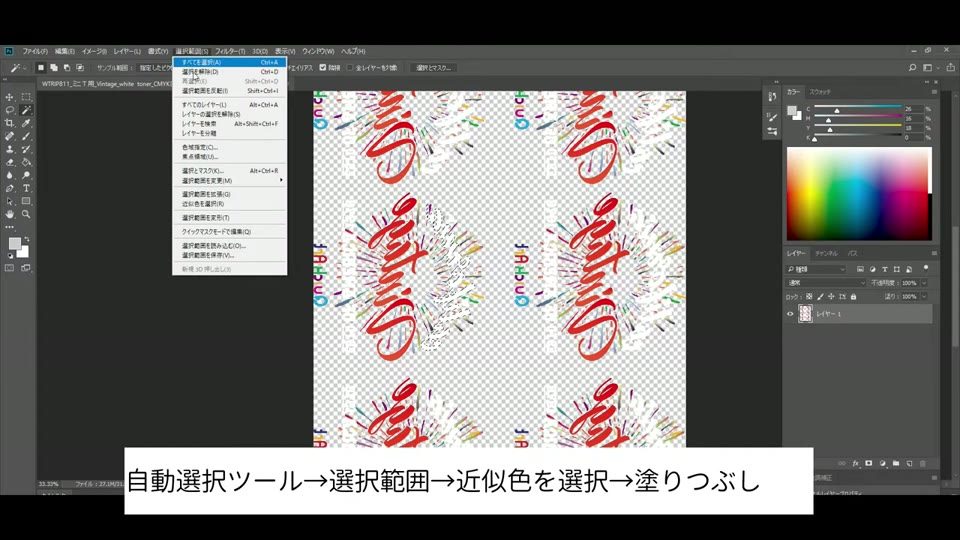The height and width of the screenshot is (540, 960).
Task: Open the blend mode dropdown (通常)
Action: (826, 283)
